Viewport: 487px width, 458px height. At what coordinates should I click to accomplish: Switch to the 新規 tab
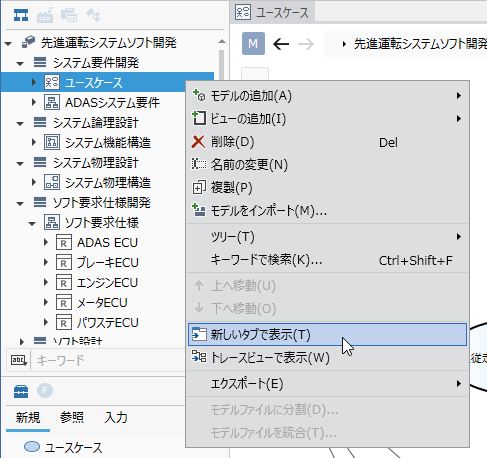[x=28, y=418]
